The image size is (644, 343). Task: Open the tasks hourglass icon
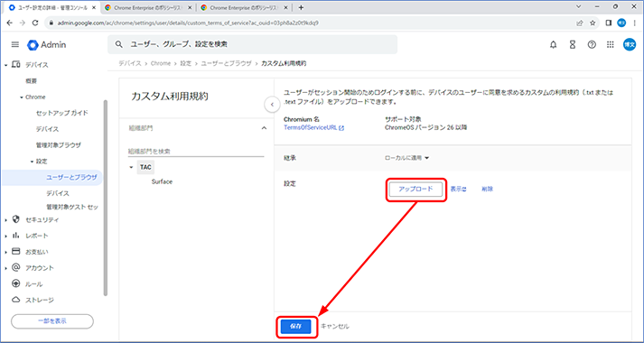click(573, 45)
